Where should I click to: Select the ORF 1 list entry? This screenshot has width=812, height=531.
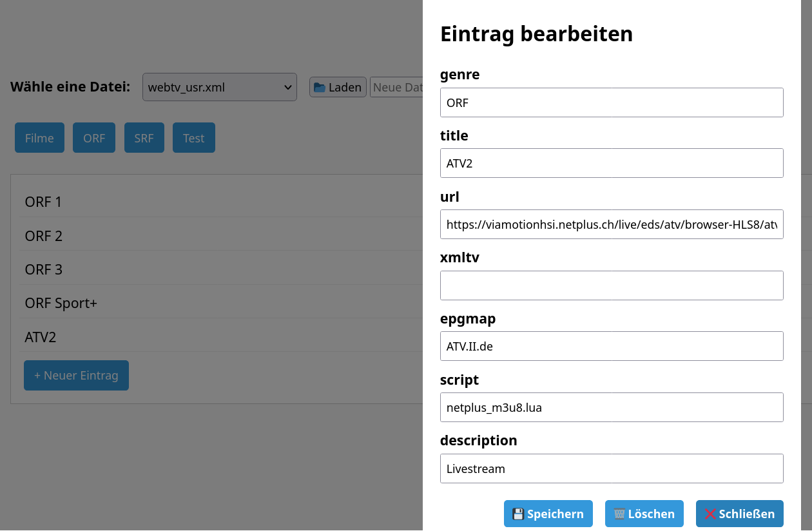coord(44,202)
